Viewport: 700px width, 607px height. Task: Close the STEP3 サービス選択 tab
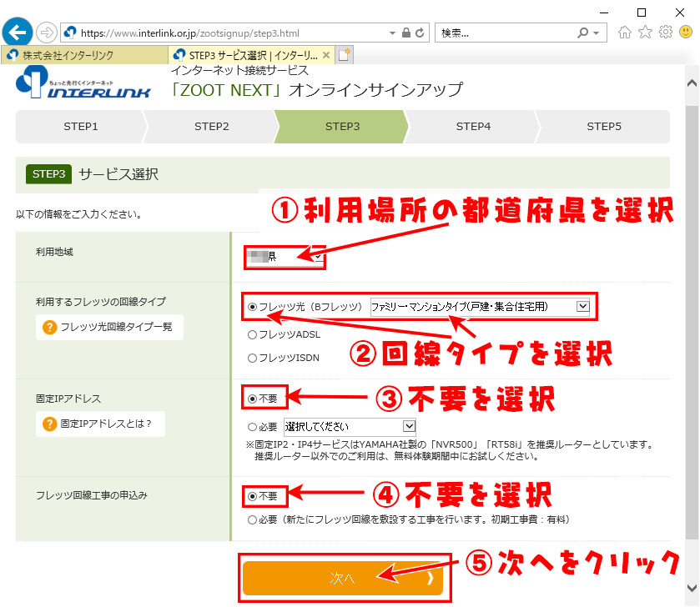point(326,55)
